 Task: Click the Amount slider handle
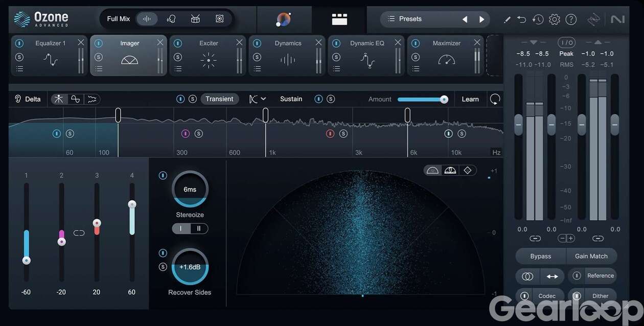pos(444,99)
